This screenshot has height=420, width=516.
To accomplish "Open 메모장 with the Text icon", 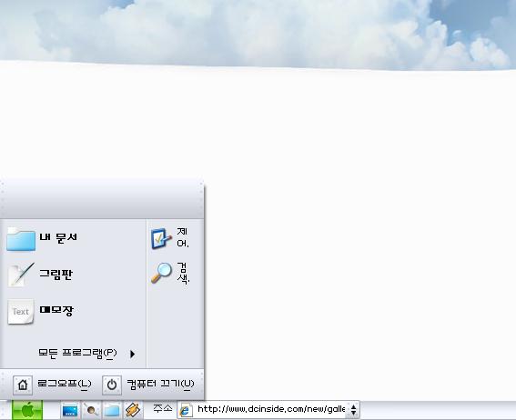I will [x=21, y=311].
